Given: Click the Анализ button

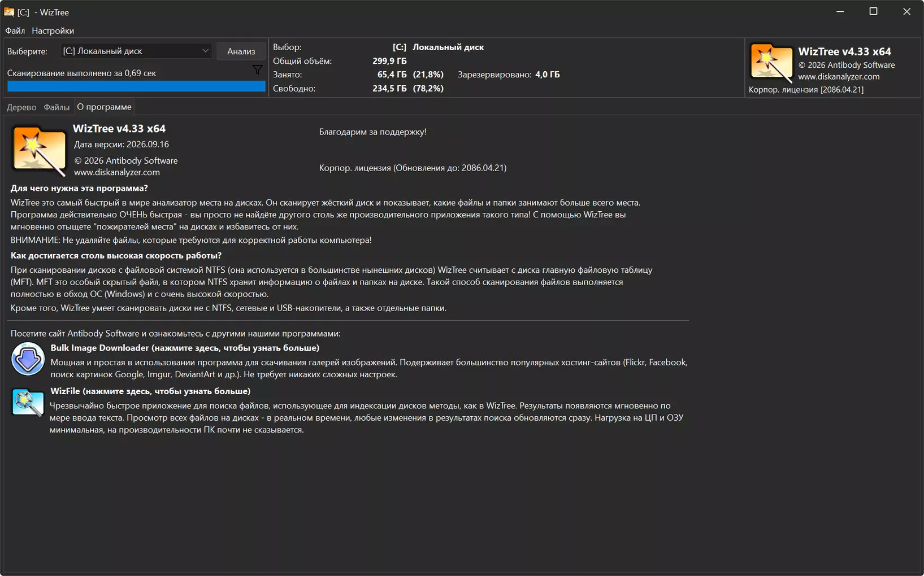Looking at the screenshot, I should (241, 51).
